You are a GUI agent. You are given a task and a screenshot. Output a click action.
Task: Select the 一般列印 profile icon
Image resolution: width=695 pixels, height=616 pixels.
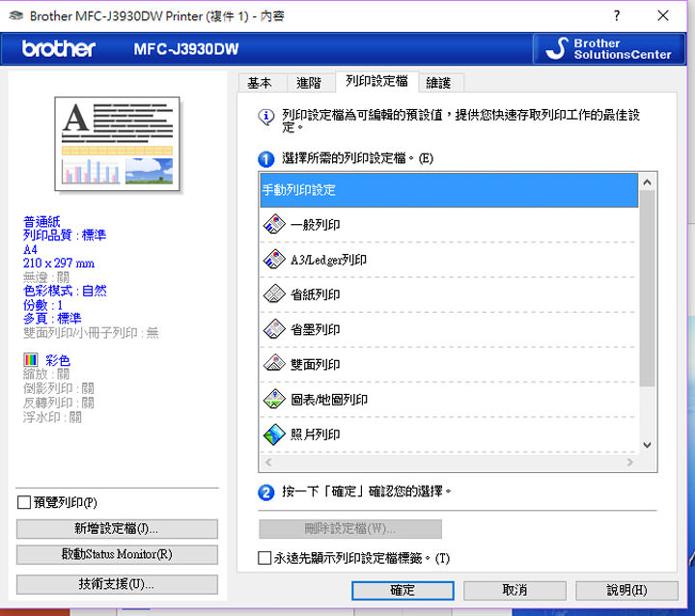(x=274, y=224)
